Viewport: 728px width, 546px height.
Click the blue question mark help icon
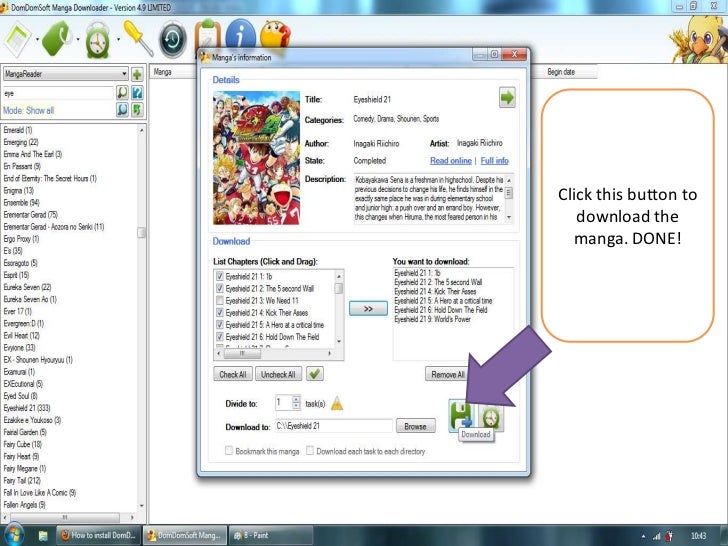point(137,92)
